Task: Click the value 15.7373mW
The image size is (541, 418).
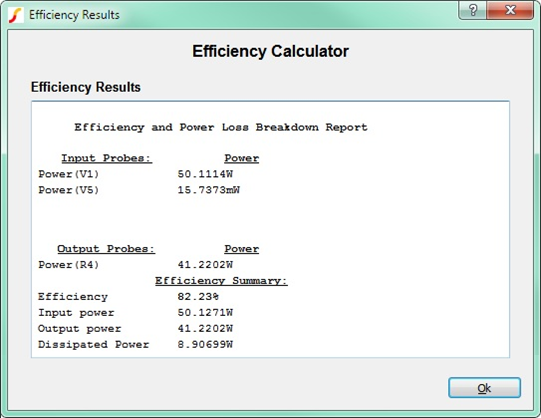Action: (208, 190)
